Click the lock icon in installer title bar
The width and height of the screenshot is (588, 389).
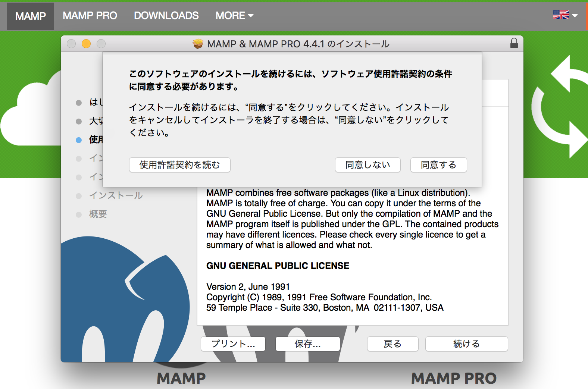[514, 43]
